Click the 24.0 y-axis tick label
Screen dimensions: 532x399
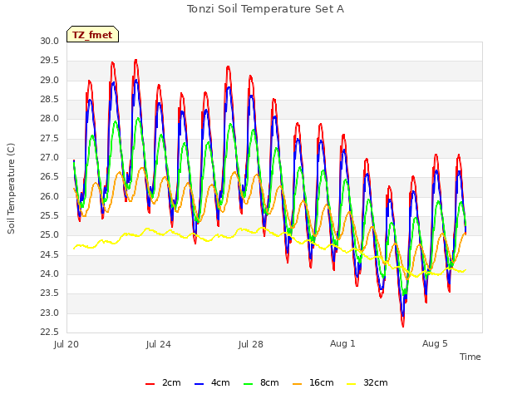[50, 273]
